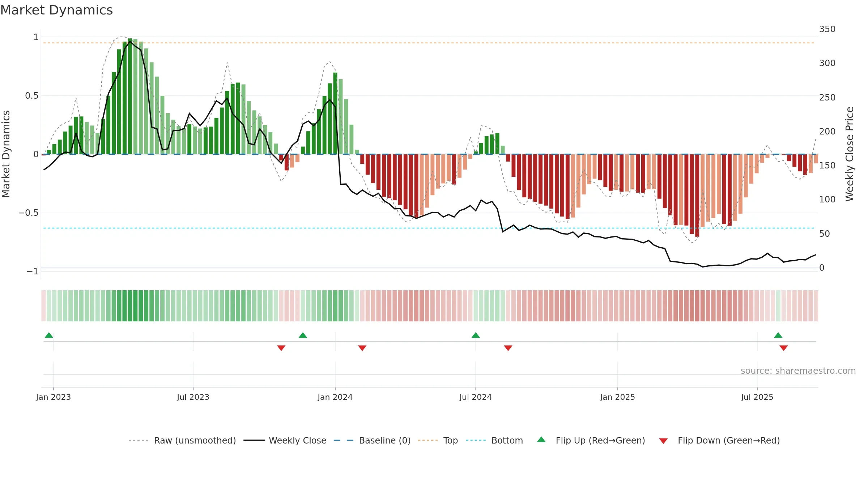Click the Market Dynamics chart title
This screenshot has width=868, height=488.
56,10
